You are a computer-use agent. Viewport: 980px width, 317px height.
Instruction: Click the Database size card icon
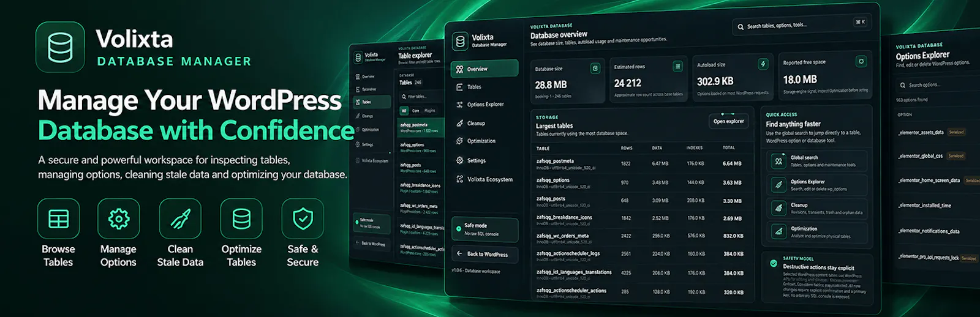tap(595, 69)
